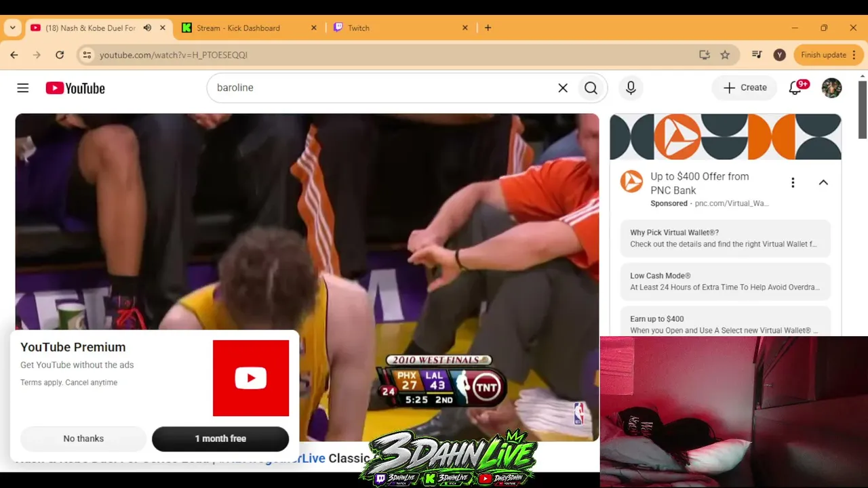The width and height of the screenshot is (868, 488).
Task: Focus the YouTube search box with 'baroline'
Action: pyautogui.click(x=383, y=88)
